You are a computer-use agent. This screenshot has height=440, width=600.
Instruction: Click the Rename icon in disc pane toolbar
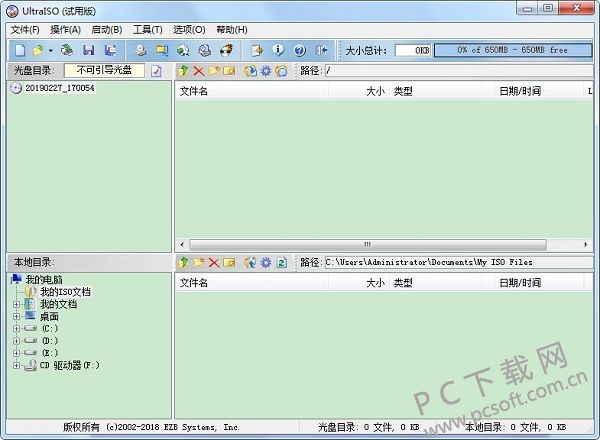(x=229, y=71)
